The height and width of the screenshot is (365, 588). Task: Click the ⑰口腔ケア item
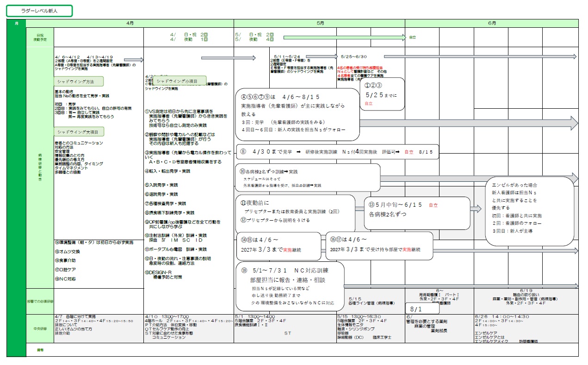(65, 270)
